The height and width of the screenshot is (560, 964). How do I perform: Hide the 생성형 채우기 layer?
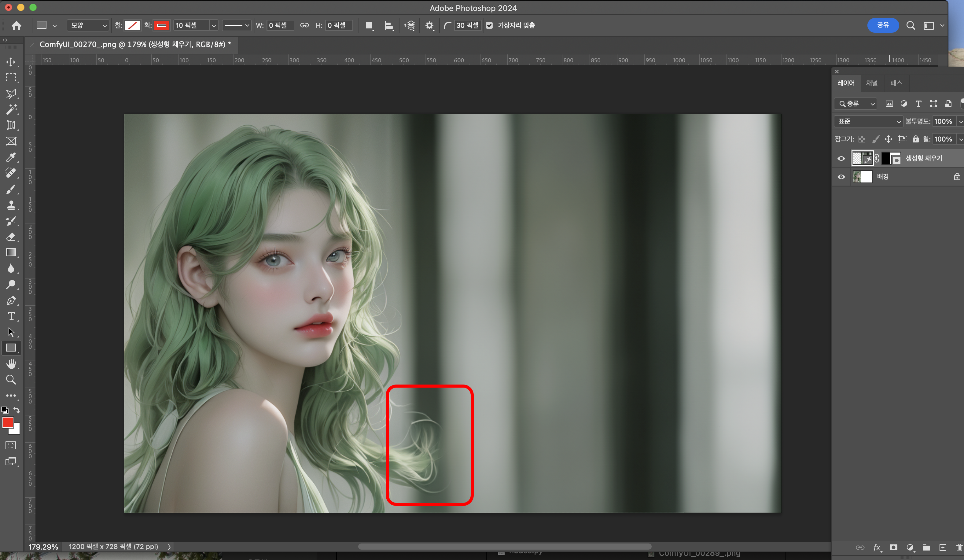pyautogui.click(x=841, y=158)
